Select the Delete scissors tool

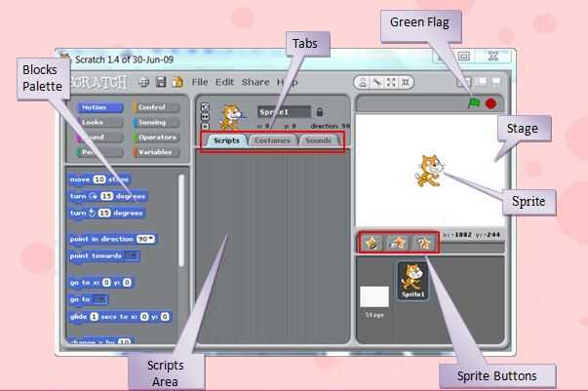click(x=376, y=82)
